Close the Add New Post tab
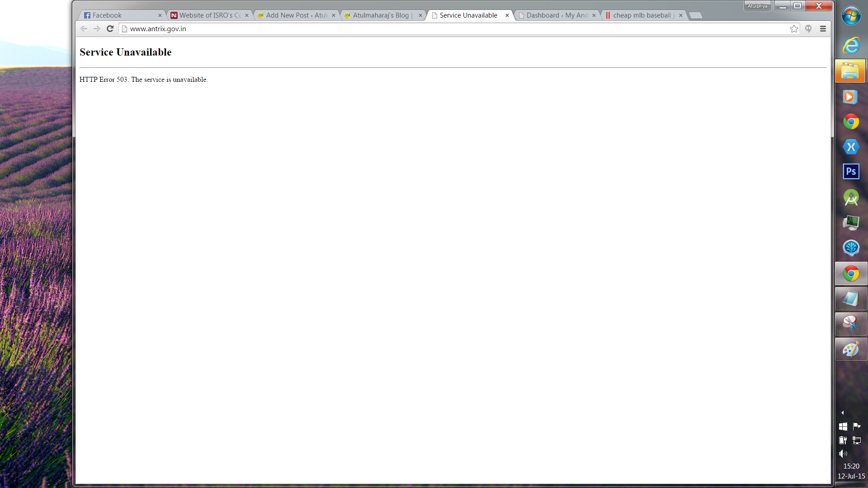The image size is (868, 488). 333,15
